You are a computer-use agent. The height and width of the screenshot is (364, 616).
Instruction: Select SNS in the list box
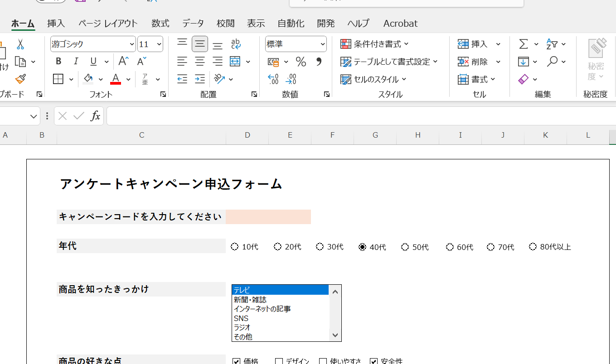click(241, 318)
